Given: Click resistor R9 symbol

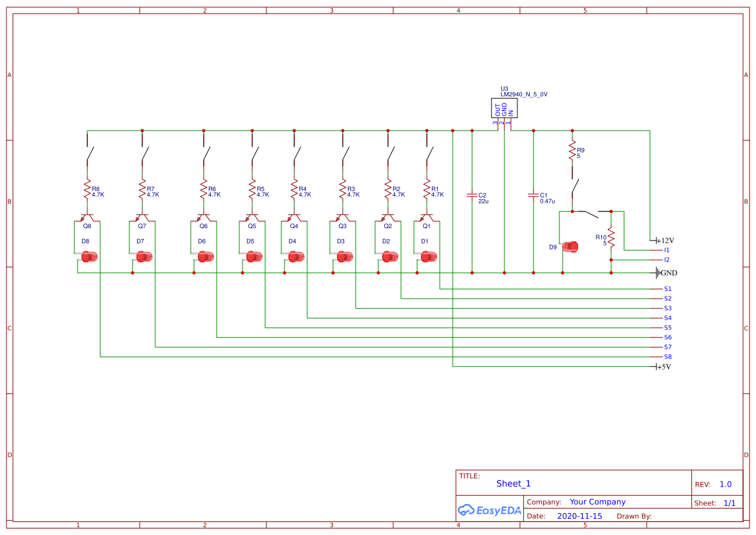Looking at the screenshot, I should [572, 151].
